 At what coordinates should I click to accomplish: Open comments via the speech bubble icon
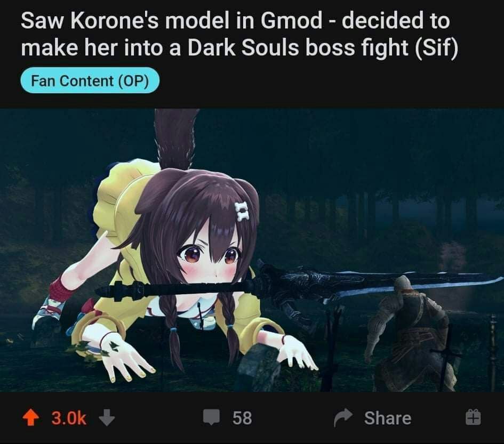click(x=212, y=417)
